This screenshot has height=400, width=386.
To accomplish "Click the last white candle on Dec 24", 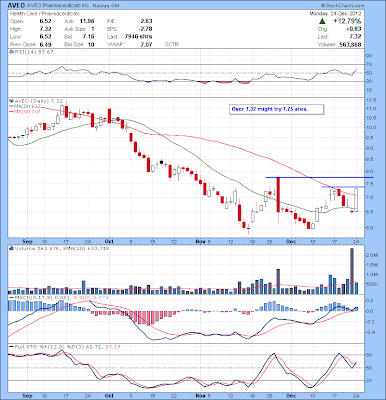I will 356,200.
